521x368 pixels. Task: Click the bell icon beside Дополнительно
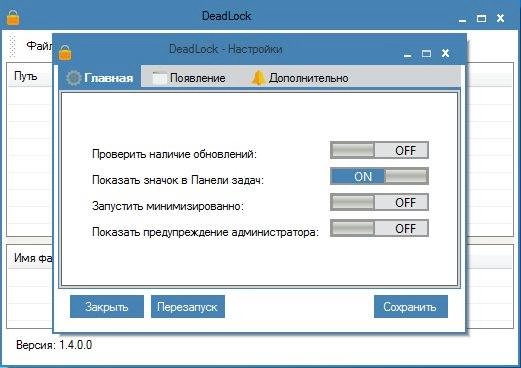pos(258,78)
